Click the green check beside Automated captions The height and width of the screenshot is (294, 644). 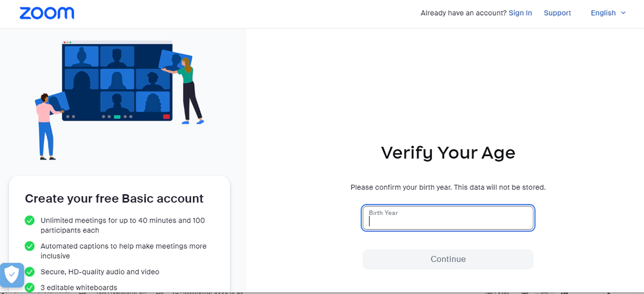[x=30, y=246]
